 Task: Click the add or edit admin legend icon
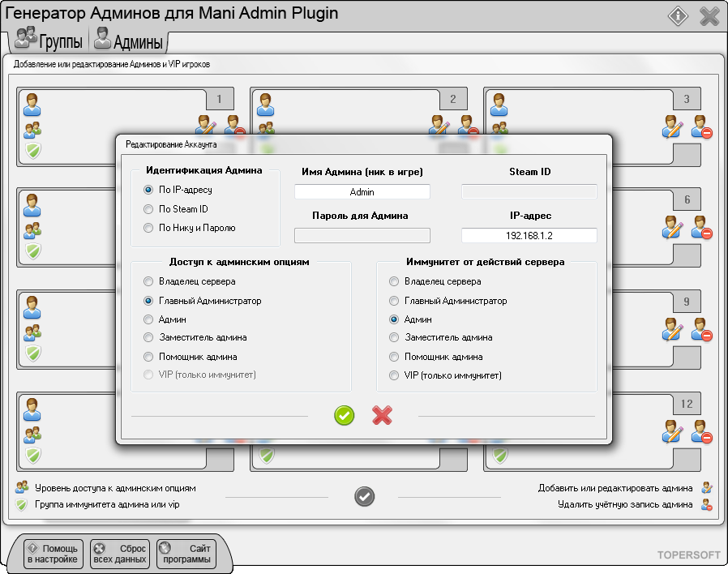707,487
